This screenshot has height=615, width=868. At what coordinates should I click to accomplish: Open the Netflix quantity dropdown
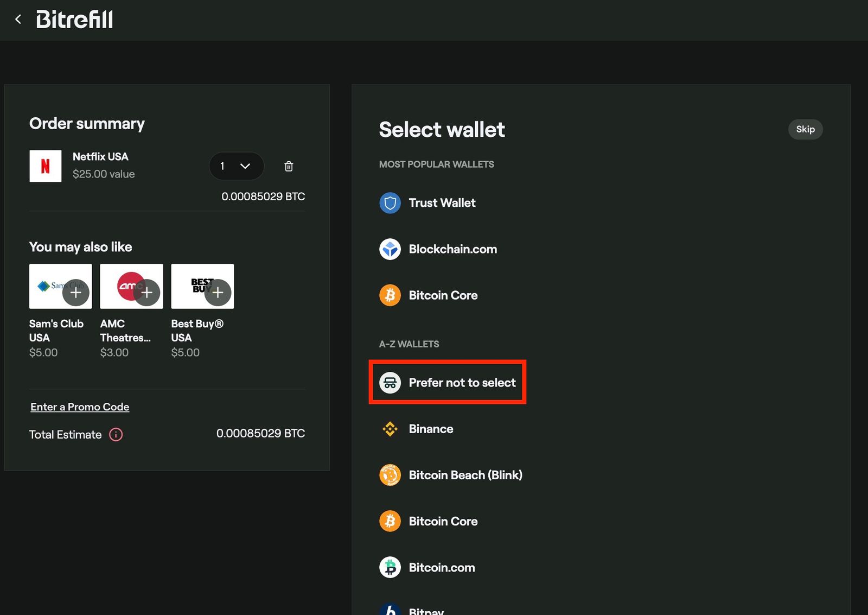[x=236, y=166]
